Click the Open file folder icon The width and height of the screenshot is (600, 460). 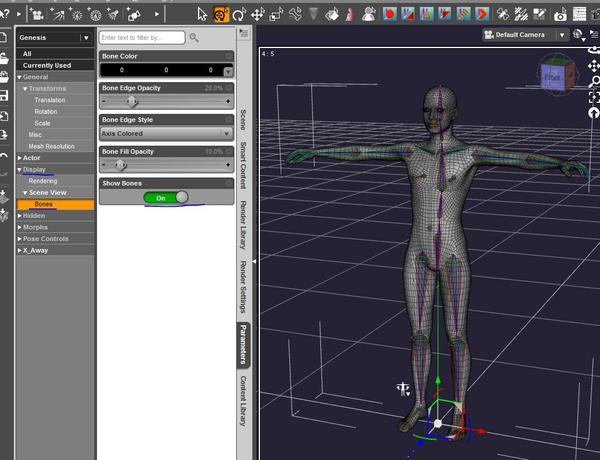pyautogui.click(x=3, y=58)
